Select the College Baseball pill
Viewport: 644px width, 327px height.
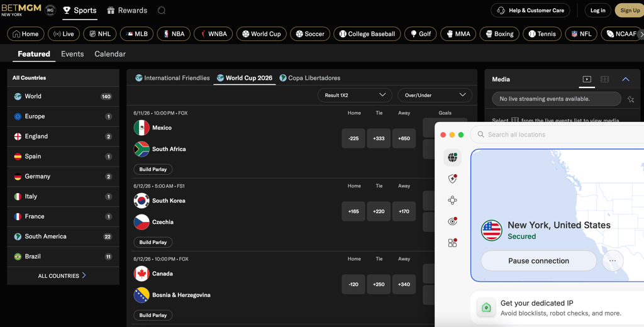[x=367, y=34]
